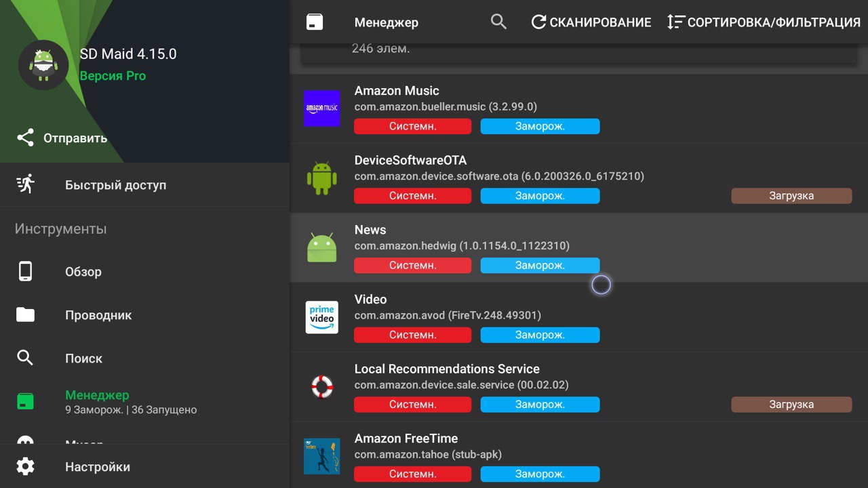Click the Amazon Music app icon
Viewport: 868px width, 488px height.
coord(321,108)
